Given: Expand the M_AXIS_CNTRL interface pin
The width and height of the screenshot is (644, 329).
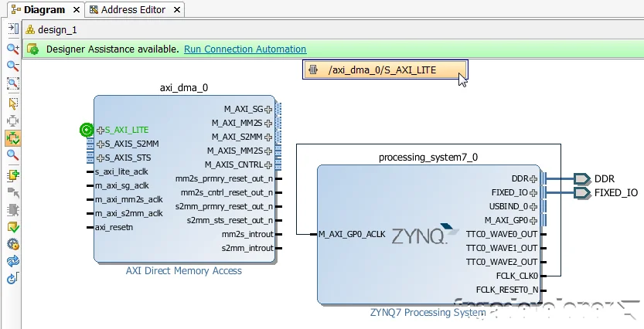Looking at the screenshot, I should 268,165.
